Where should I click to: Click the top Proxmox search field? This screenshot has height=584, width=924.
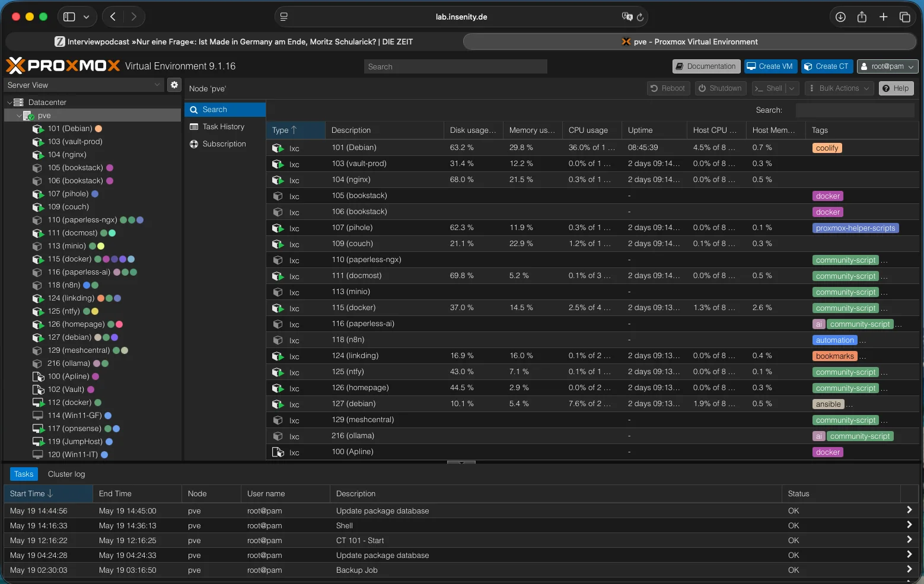[x=455, y=66]
